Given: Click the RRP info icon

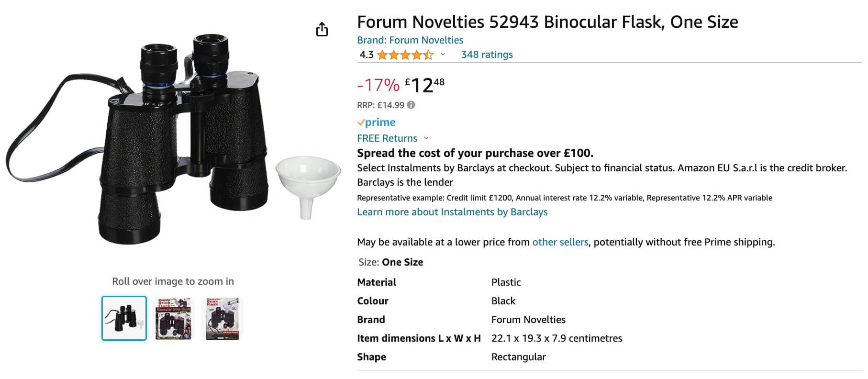Looking at the screenshot, I should [411, 105].
